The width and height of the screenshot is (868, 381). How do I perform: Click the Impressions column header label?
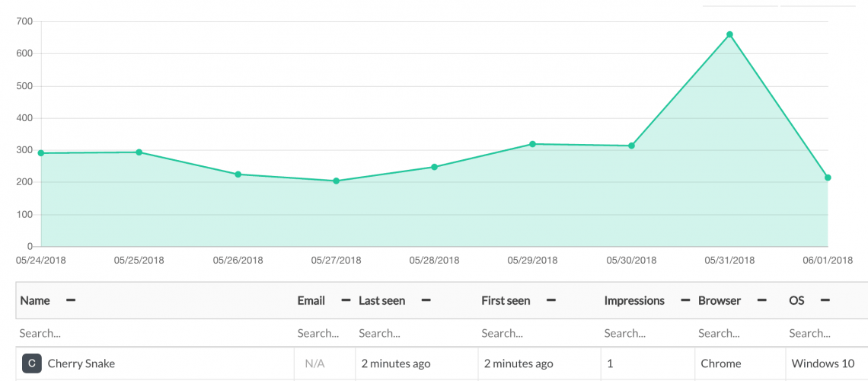click(x=634, y=301)
